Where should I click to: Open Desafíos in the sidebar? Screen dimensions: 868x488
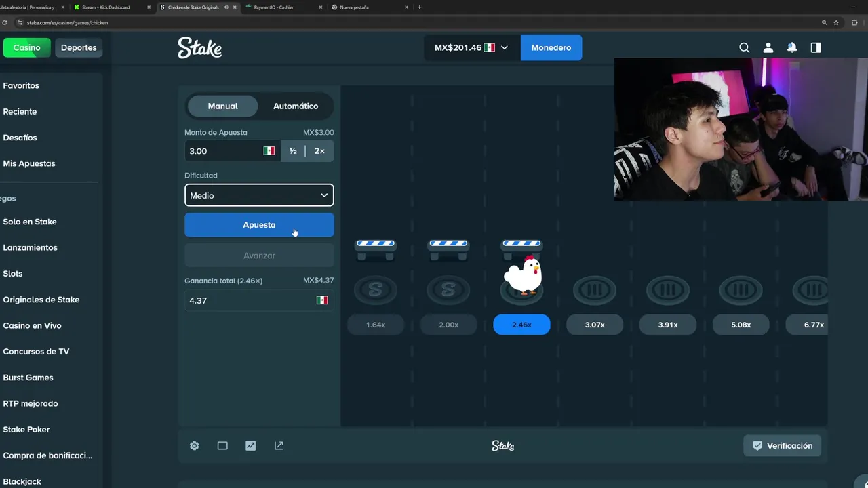coord(20,138)
